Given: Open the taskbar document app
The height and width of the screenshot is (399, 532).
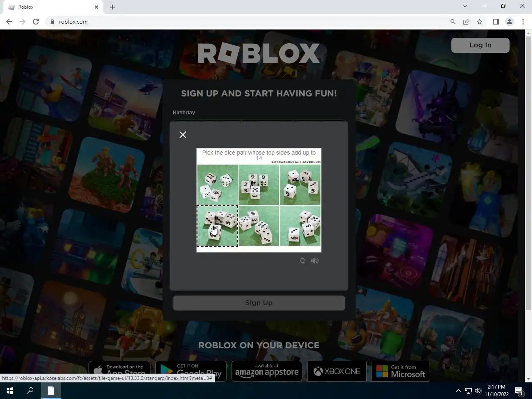Looking at the screenshot, I should [x=51, y=391].
